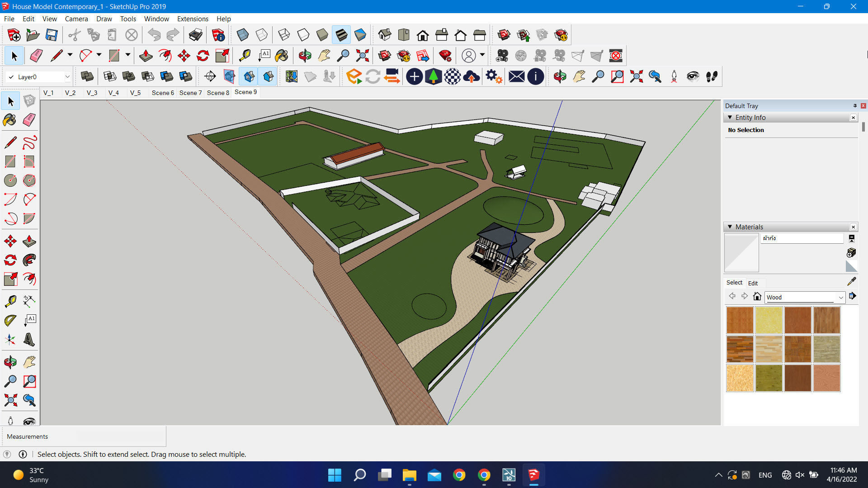Pick the yellow wood material swatch
This screenshot has height=488, width=868.
click(769, 320)
